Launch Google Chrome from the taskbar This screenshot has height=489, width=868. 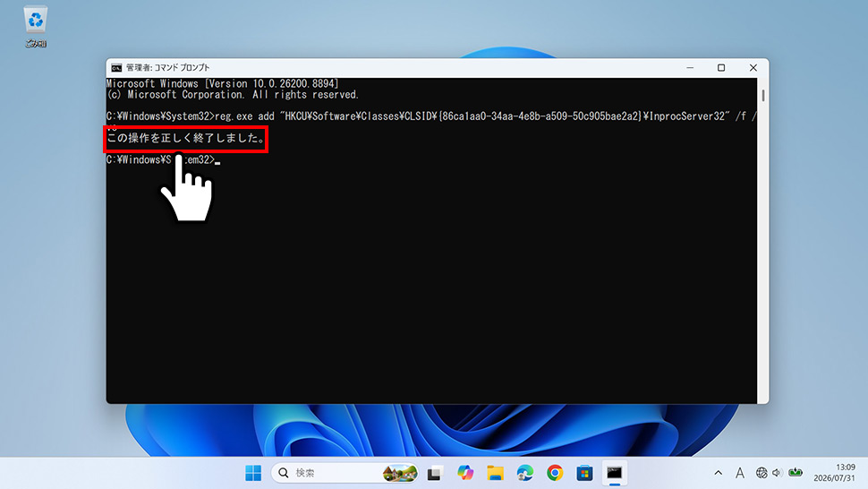point(555,473)
